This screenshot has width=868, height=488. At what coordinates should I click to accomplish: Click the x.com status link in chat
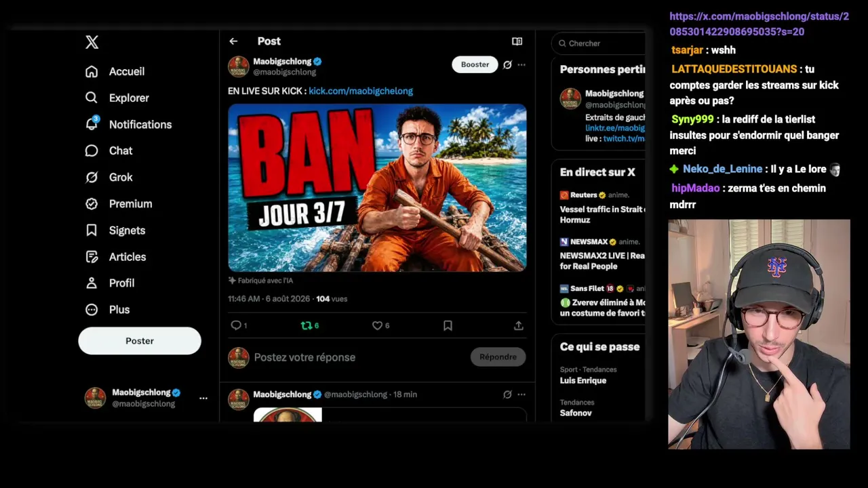(x=759, y=24)
